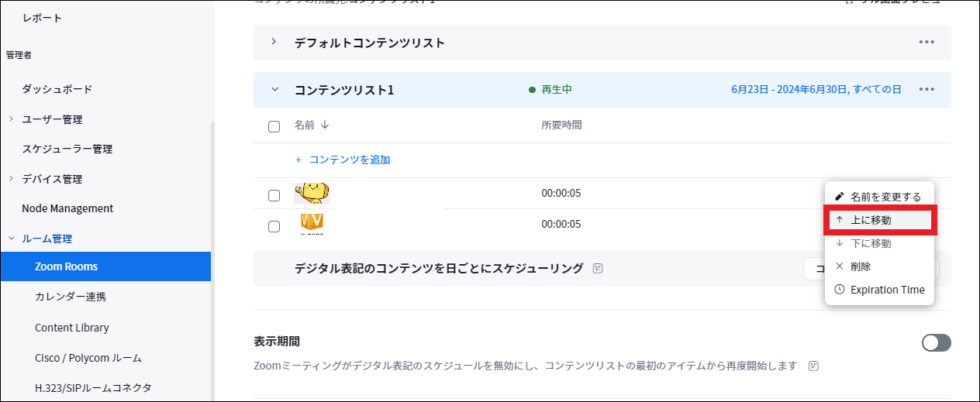Check the box for the V logo item
The height and width of the screenshot is (402, 980).
click(274, 226)
